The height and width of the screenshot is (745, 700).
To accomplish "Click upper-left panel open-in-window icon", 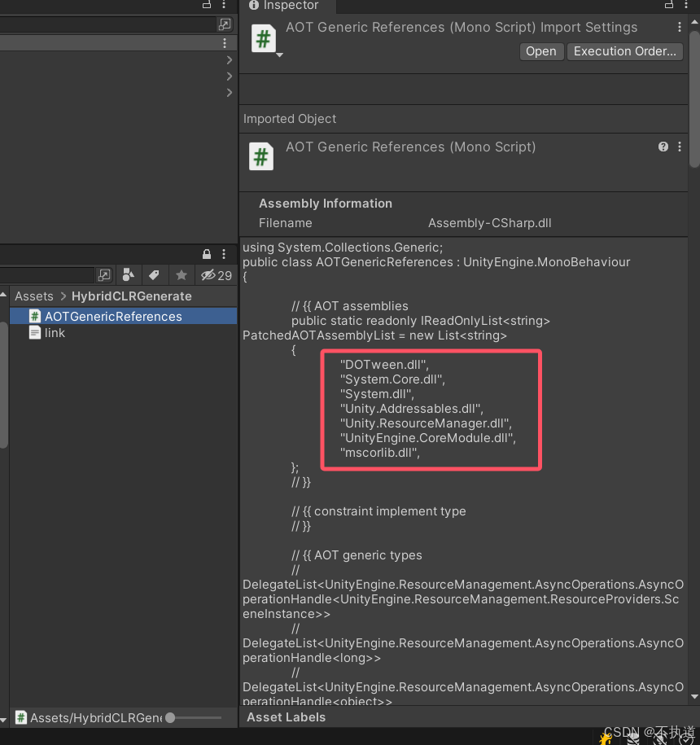I will (x=224, y=24).
